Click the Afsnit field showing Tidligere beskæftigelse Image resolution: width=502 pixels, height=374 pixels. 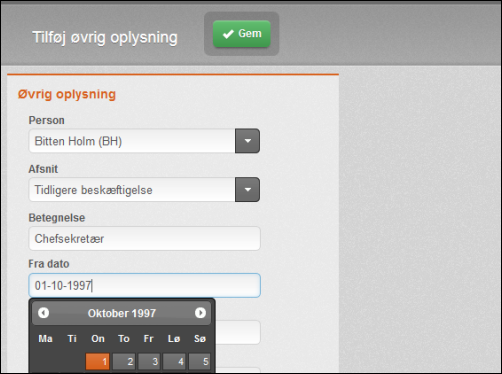pyautogui.click(x=132, y=189)
